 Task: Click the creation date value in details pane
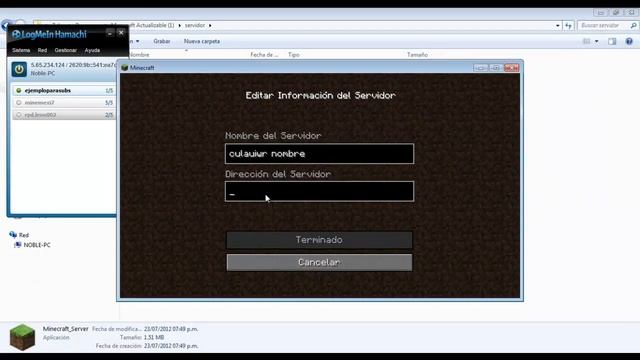click(171, 346)
